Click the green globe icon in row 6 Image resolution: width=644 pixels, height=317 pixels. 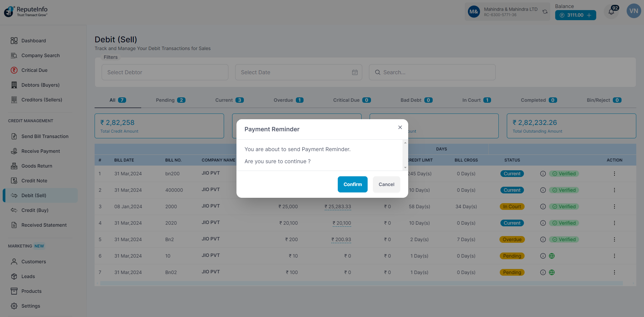point(552,256)
